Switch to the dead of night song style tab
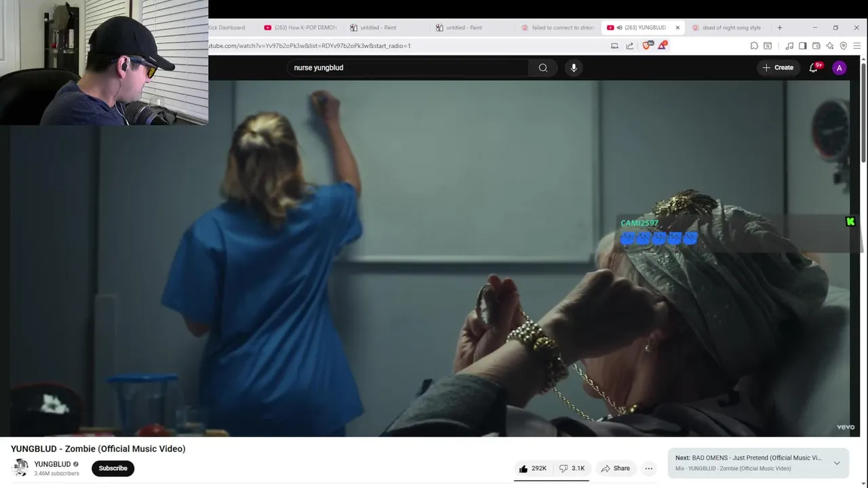 coord(728,28)
